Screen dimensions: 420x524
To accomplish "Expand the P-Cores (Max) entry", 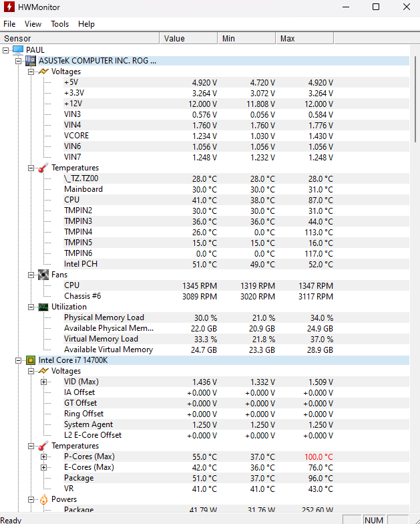I will pyautogui.click(x=44, y=456).
